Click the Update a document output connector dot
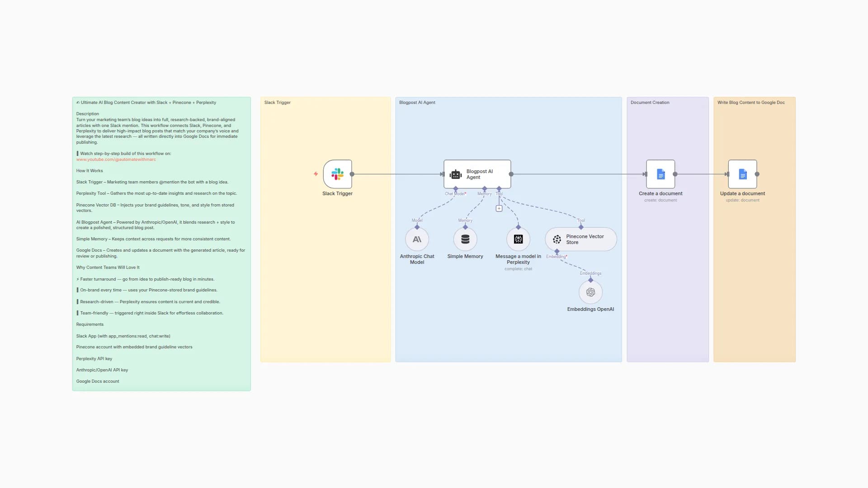Image resolution: width=868 pixels, height=488 pixels. coord(757,174)
